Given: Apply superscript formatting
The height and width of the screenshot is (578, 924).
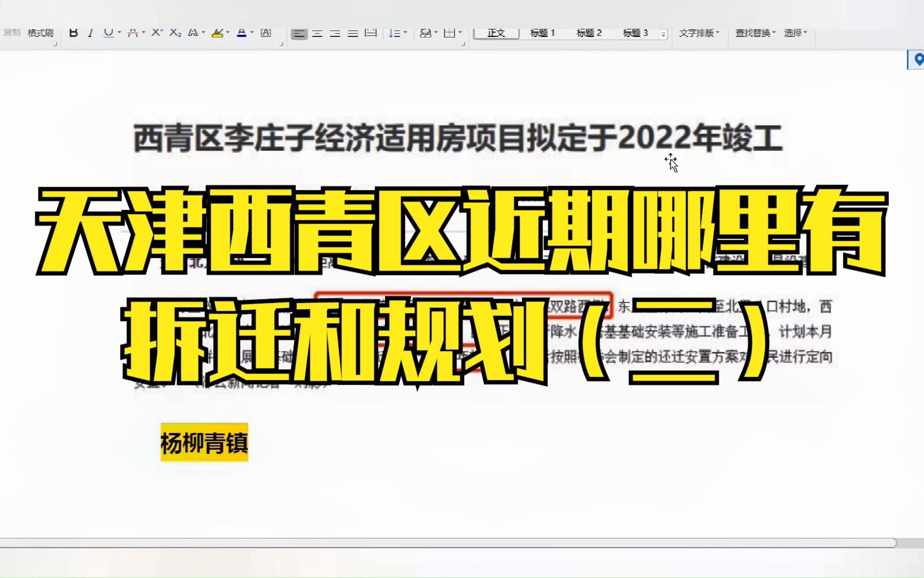Looking at the screenshot, I should [x=157, y=33].
